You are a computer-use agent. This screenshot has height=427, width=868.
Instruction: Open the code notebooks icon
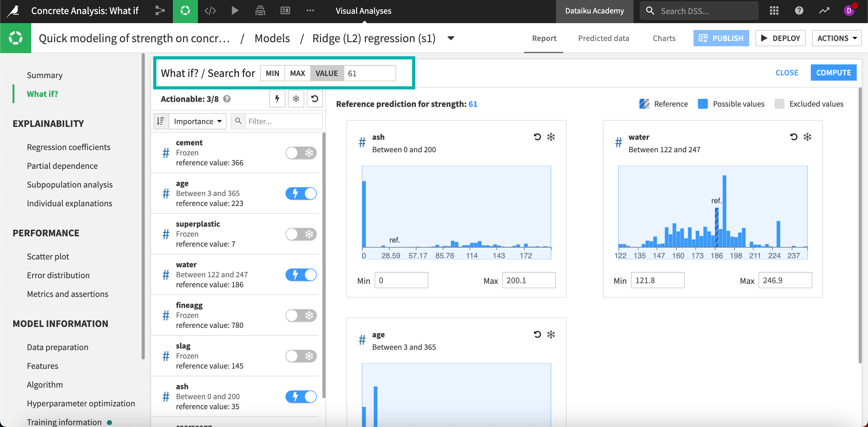coord(210,11)
